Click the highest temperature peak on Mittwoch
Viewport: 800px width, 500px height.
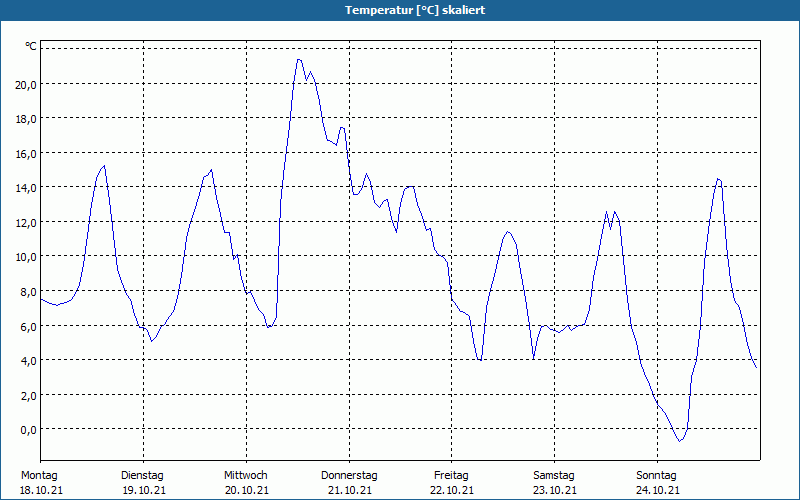[x=299, y=60]
